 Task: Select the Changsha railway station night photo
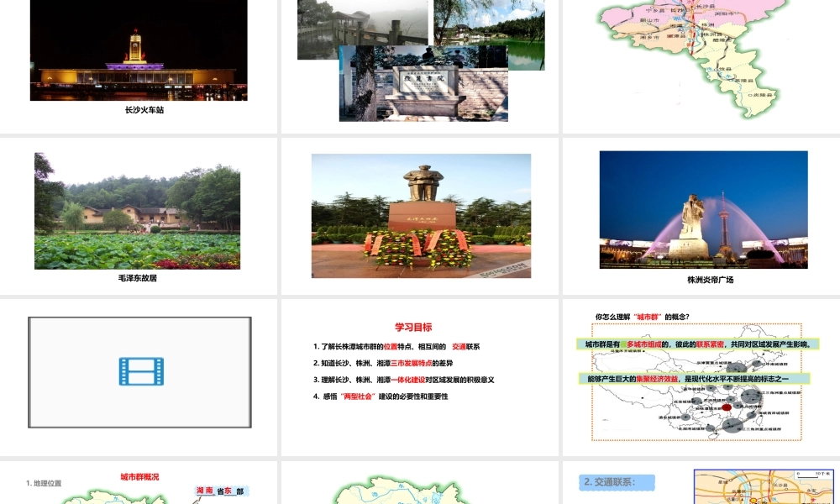pyautogui.click(x=139, y=50)
